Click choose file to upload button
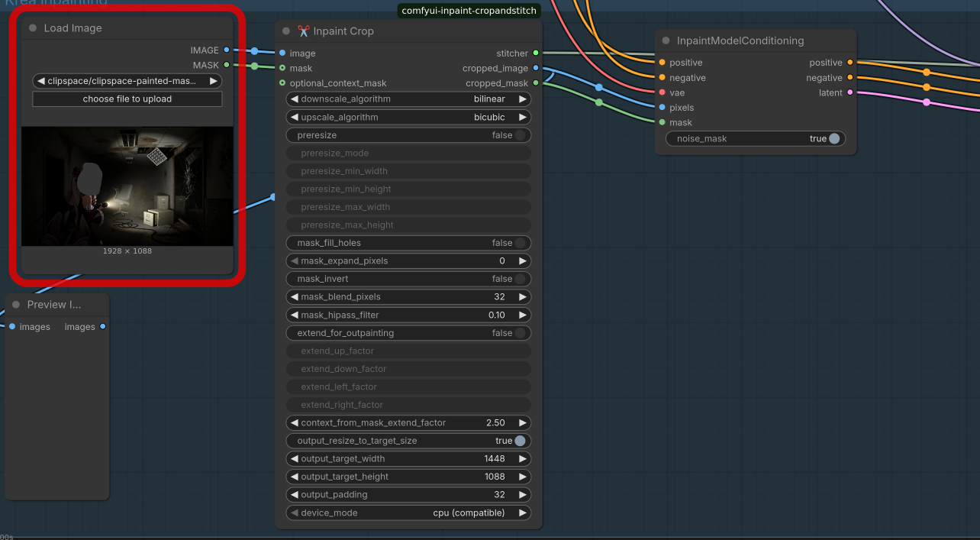The height and width of the screenshot is (540, 980). [x=127, y=99]
